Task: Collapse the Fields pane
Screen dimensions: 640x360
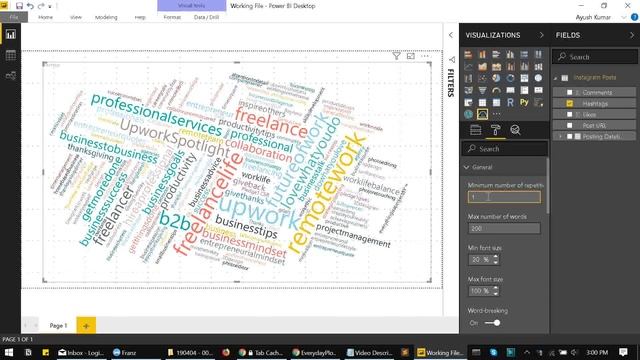Action: point(632,35)
